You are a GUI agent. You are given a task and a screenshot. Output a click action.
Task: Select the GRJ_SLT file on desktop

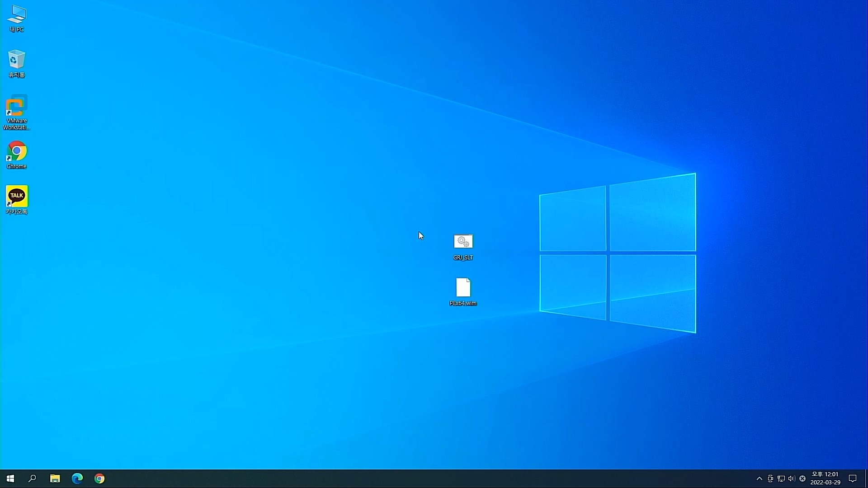tap(463, 247)
